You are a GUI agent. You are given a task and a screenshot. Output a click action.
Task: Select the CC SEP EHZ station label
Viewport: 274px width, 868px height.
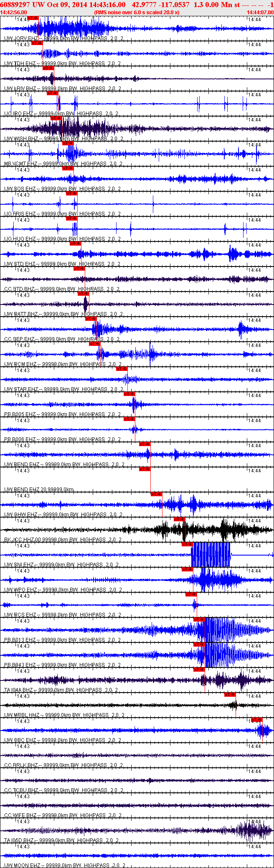[62, 339]
